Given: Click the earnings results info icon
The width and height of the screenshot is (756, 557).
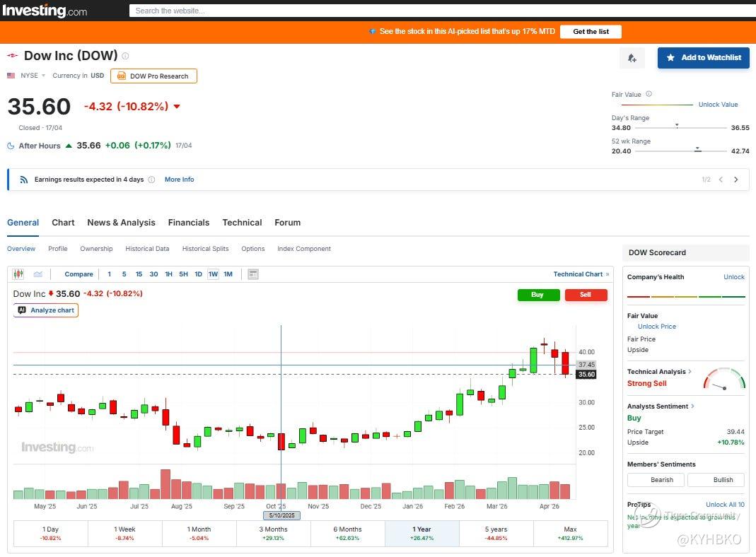Looking at the screenshot, I should tap(151, 180).
